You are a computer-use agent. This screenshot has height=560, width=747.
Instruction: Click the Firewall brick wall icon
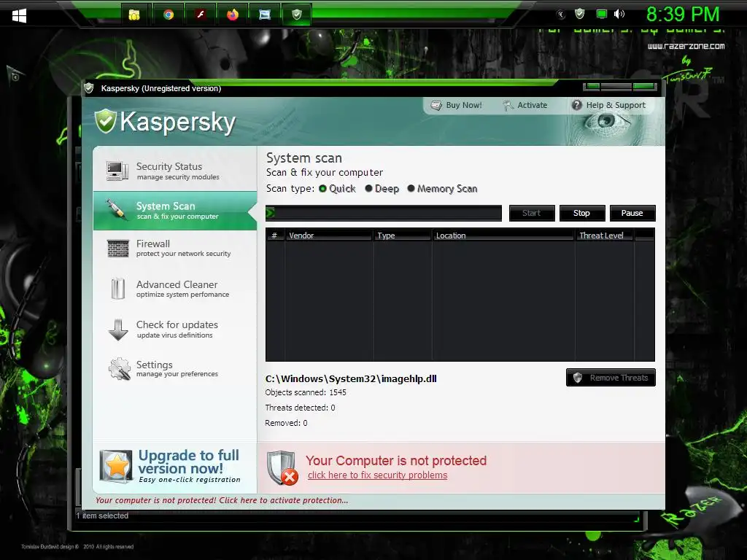tap(117, 249)
